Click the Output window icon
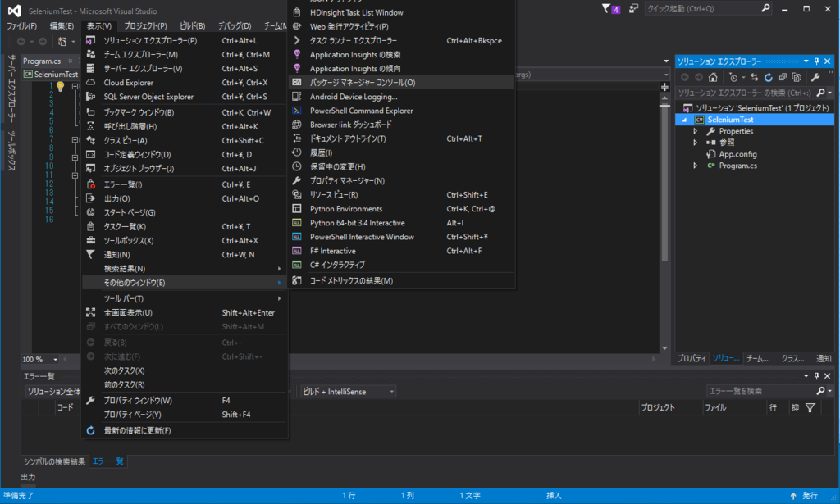 pos(91,198)
